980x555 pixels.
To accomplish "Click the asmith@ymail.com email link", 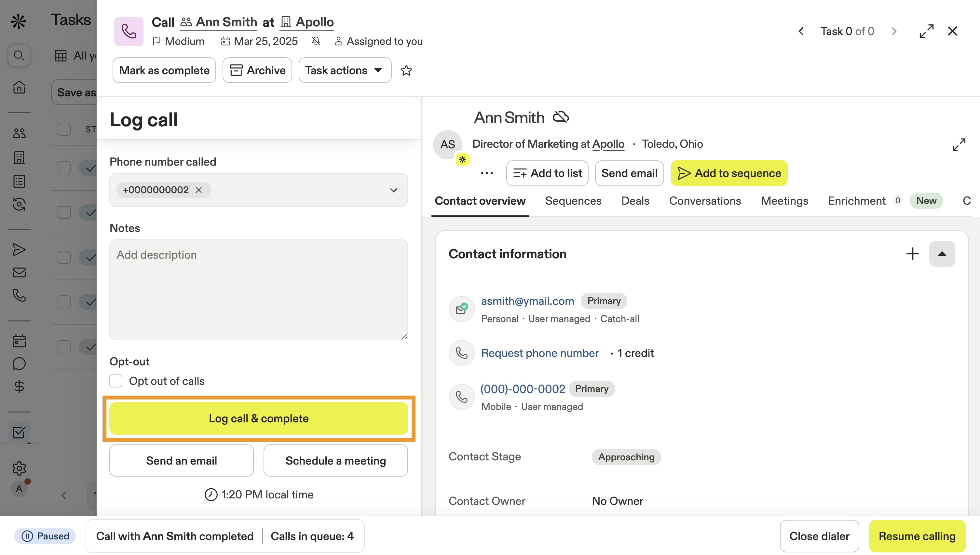I will click(x=527, y=301).
